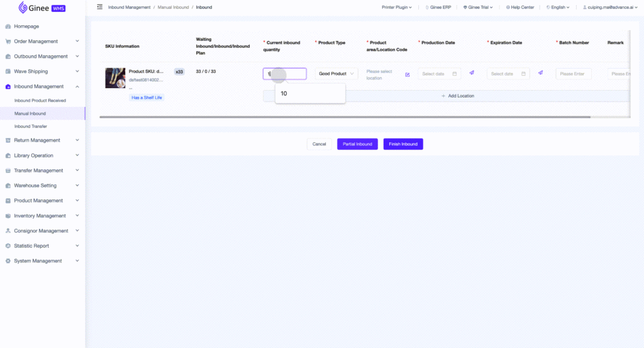Click the Expiration Date select field

(x=508, y=74)
